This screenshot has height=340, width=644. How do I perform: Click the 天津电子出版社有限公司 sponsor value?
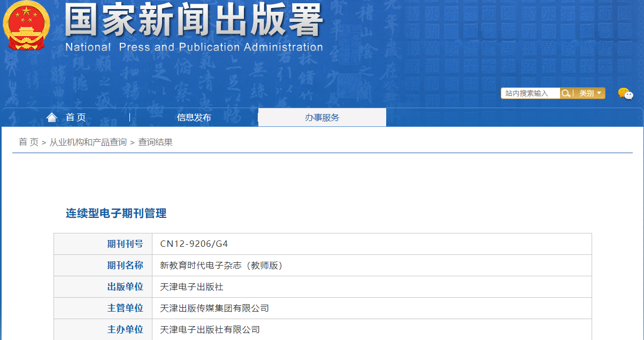pos(210,330)
